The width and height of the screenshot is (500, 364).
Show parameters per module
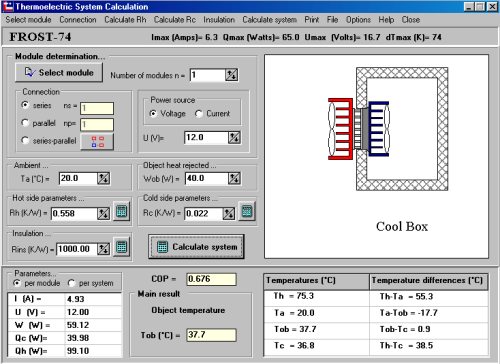[x=17, y=283]
